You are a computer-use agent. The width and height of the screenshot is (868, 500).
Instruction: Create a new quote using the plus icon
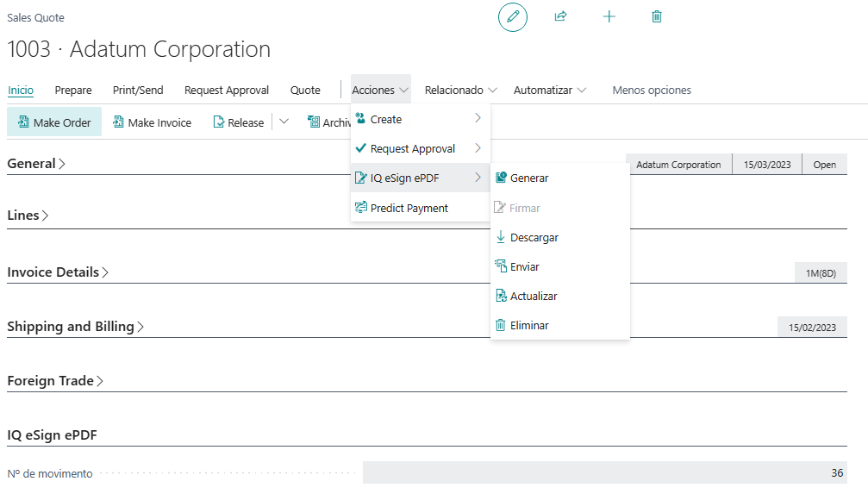pyautogui.click(x=609, y=16)
